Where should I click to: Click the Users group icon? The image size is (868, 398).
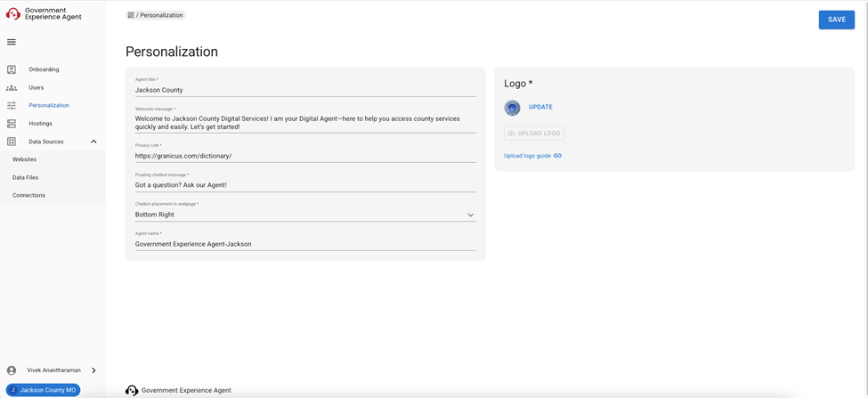12,87
